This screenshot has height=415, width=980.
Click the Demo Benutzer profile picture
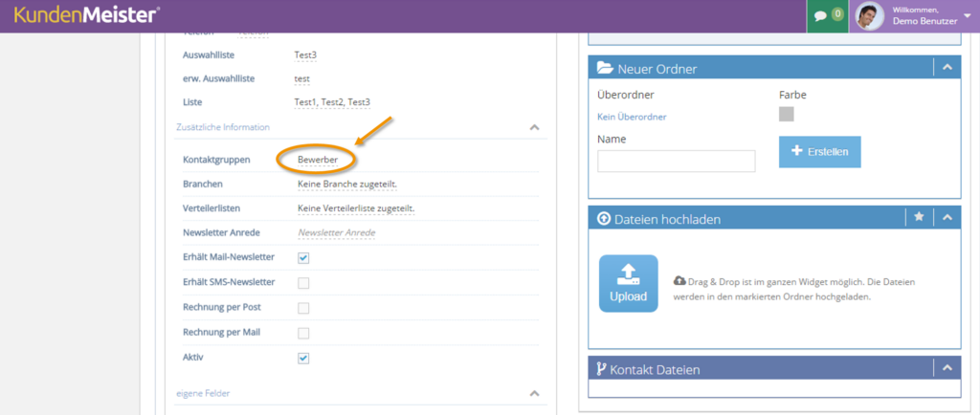[x=869, y=16]
